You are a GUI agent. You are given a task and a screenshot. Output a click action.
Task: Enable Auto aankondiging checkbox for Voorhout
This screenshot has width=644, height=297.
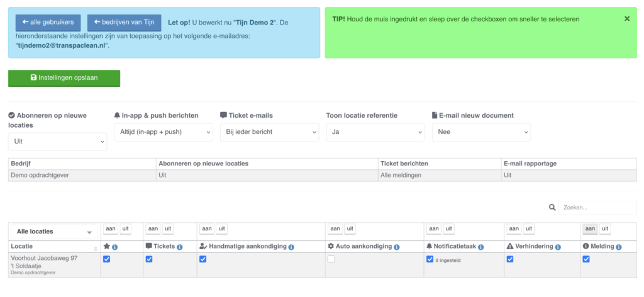pos(331,259)
